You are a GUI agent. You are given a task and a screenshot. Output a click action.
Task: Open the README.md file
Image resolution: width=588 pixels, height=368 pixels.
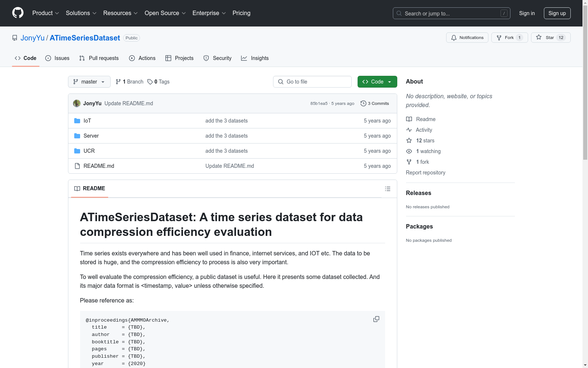pos(99,166)
